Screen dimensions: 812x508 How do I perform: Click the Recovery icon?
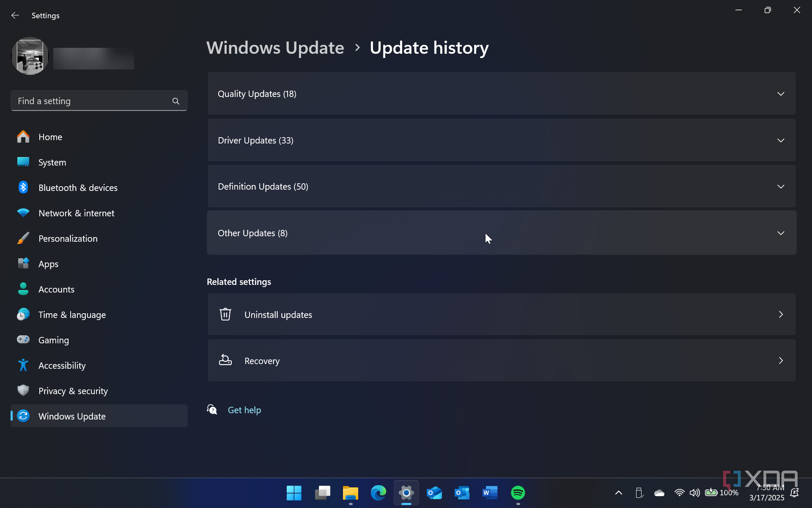click(225, 360)
